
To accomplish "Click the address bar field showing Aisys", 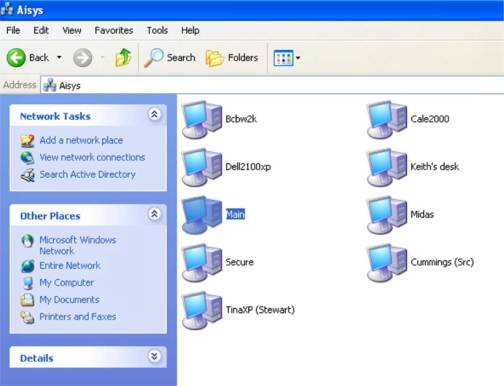I will (x=272, y=85).
